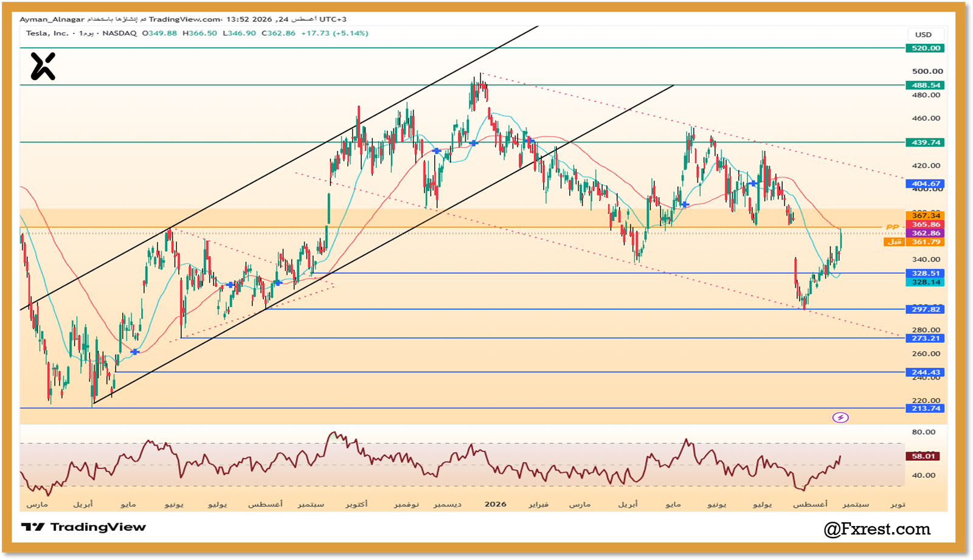The image size is (973, 560).
Task: Click the 340.00 price axis value
Action: coord(926,260)
